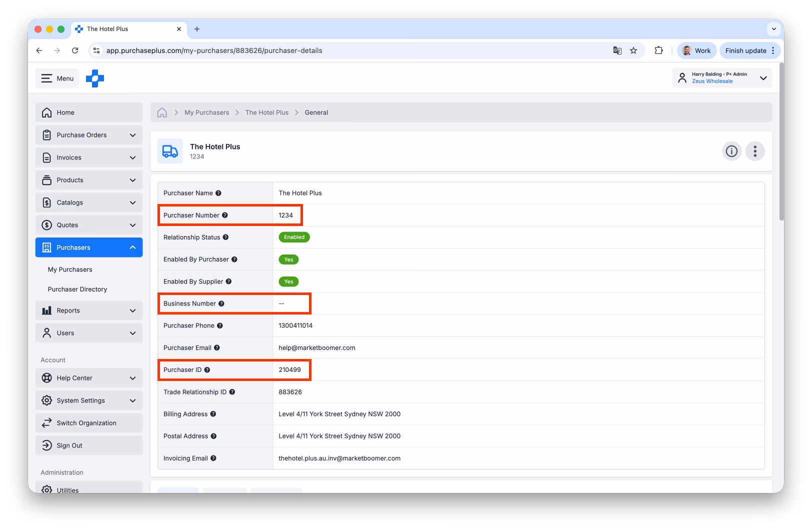
Task: Click help icon beside Enabled By Supplier
Action: point(228,281)
